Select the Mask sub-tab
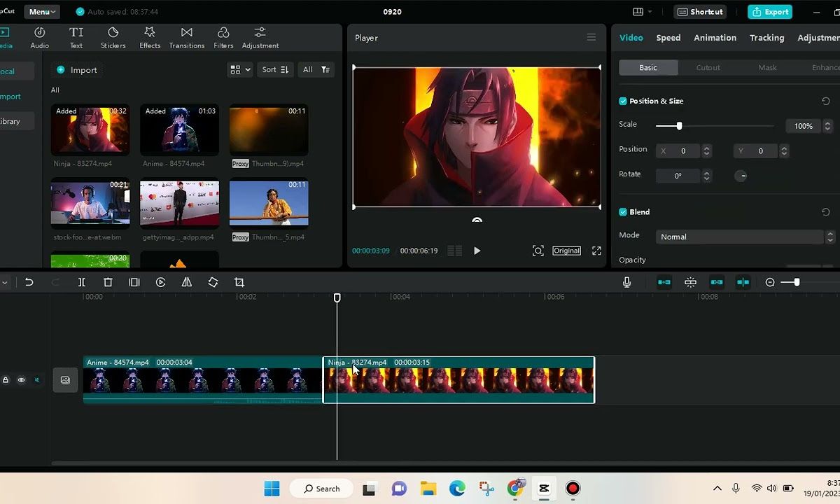This screenshot has height=504, width=840. (x=767, y=67)
